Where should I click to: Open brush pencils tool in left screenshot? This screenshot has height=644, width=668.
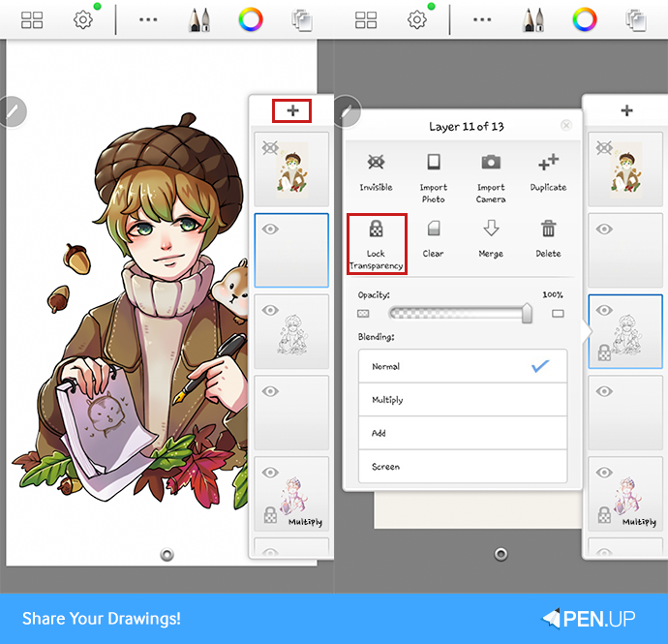pos(199,20)
